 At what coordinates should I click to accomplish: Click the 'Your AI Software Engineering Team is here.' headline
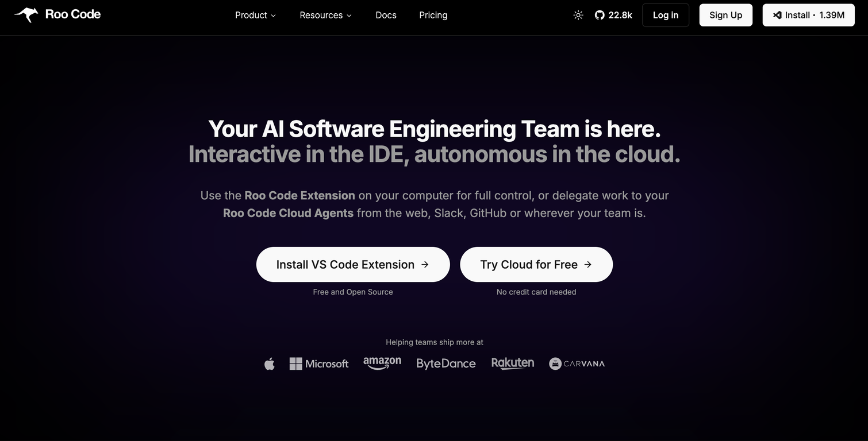coord(435,129)
